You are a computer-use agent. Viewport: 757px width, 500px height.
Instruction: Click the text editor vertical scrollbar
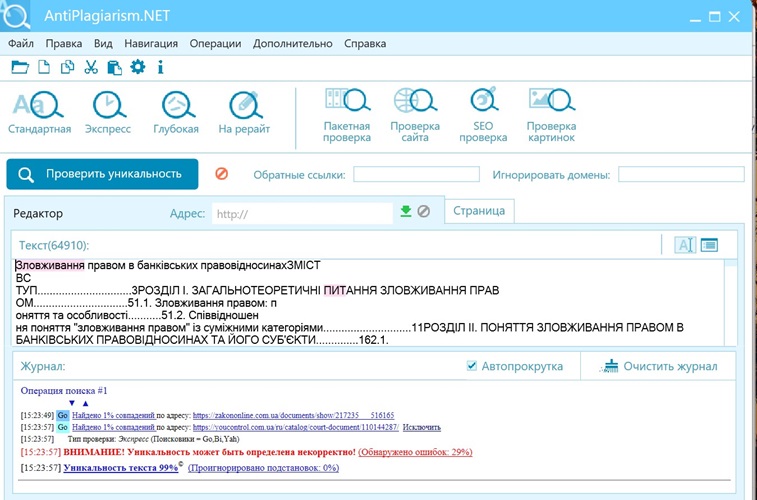730,302
